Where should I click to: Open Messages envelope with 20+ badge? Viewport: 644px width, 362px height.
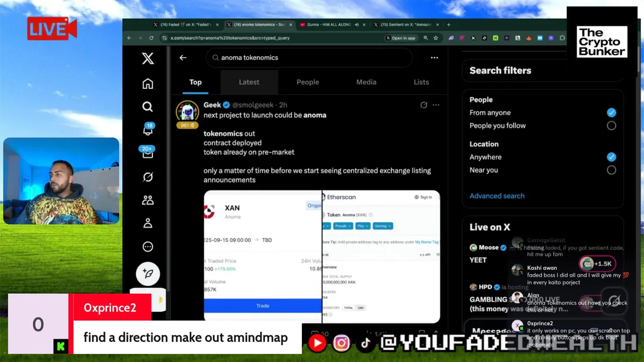147,153
